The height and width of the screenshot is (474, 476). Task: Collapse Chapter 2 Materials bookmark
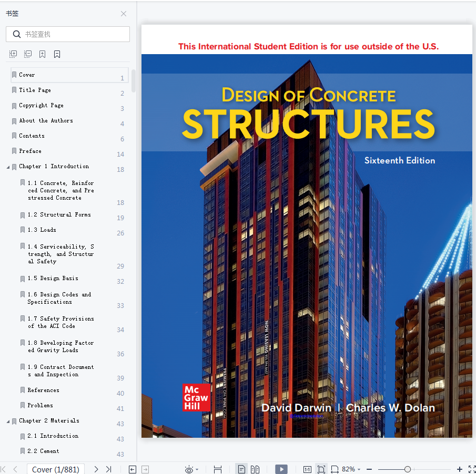coord(8,421)
